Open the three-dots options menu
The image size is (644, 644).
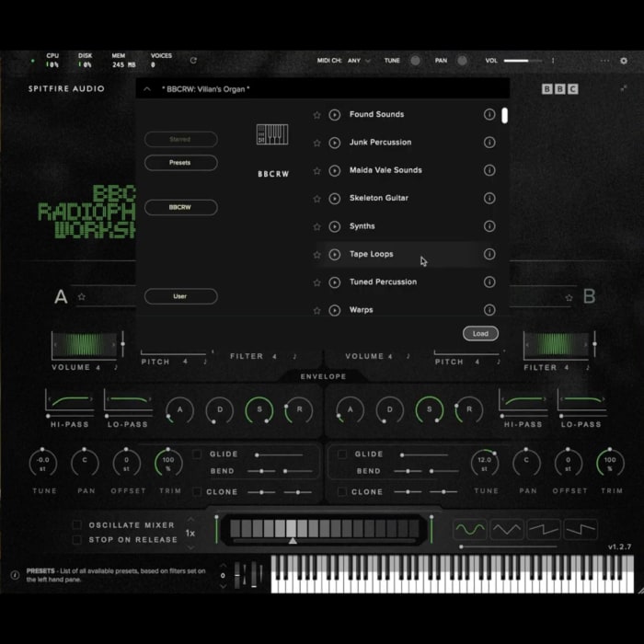604,61
